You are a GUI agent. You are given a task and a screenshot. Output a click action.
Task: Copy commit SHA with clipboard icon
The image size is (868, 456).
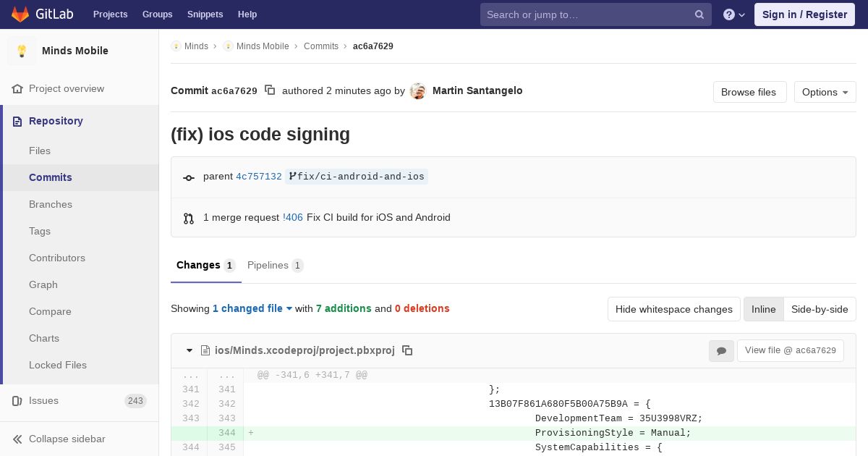(x=270, y=90)
